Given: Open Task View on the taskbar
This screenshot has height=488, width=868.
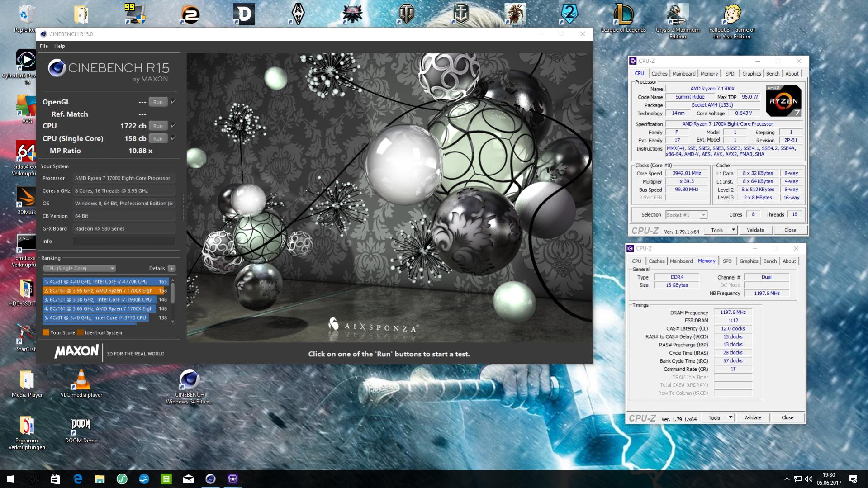Looking at the screenshot, I should click(x=33, y=479).
